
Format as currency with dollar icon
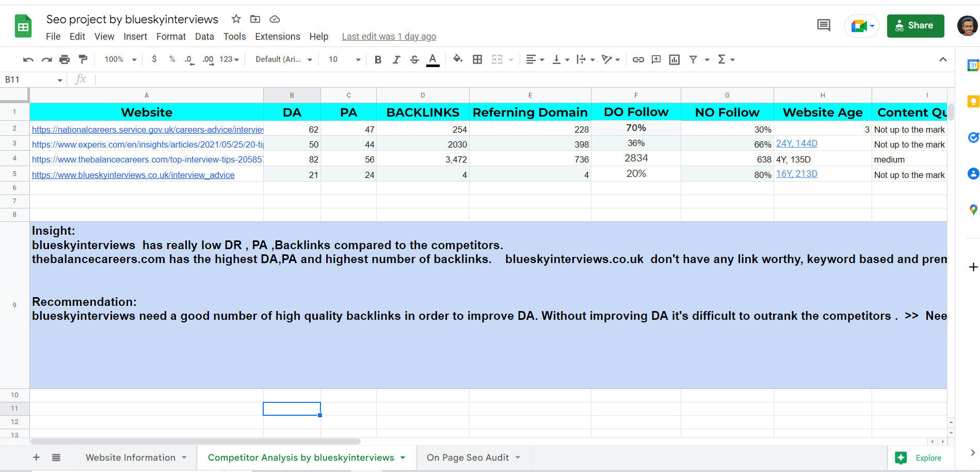154,59
